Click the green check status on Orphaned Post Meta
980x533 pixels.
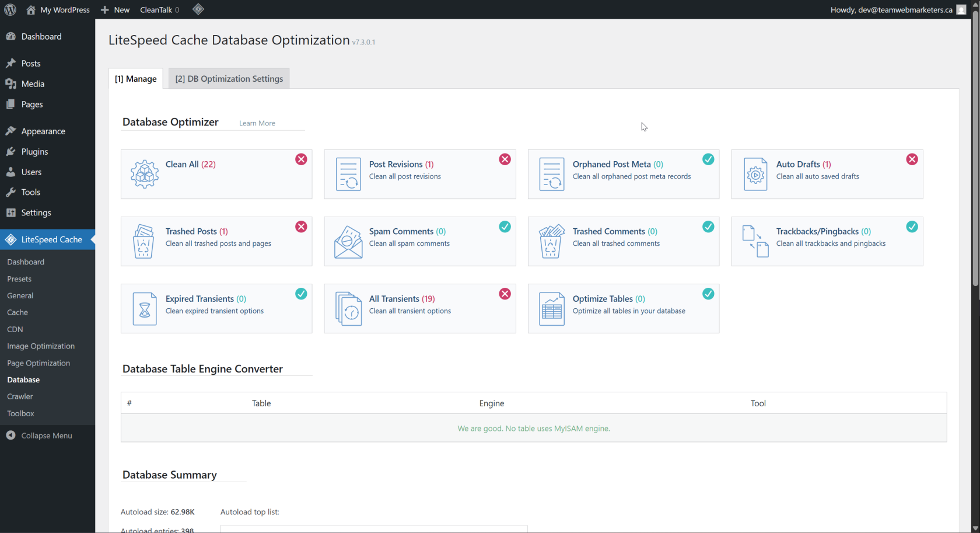coord(708,159)
